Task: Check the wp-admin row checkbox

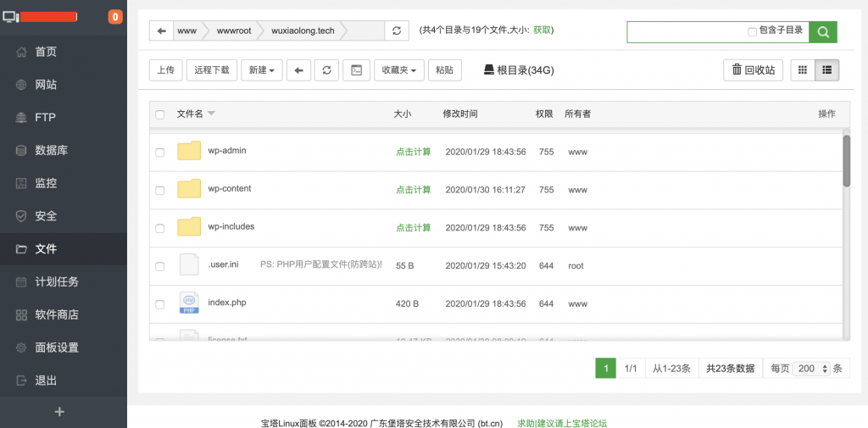Action: 160,153
